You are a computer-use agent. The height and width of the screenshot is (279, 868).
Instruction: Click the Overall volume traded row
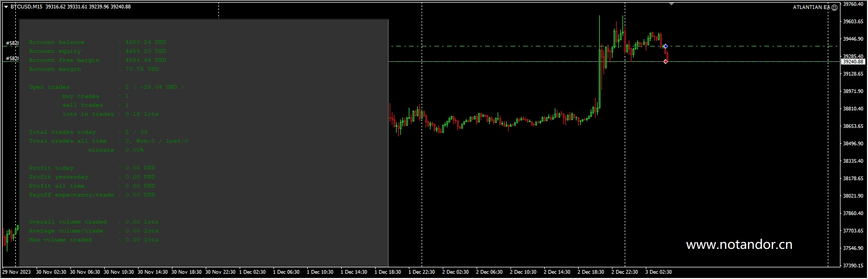coord(94,222)
